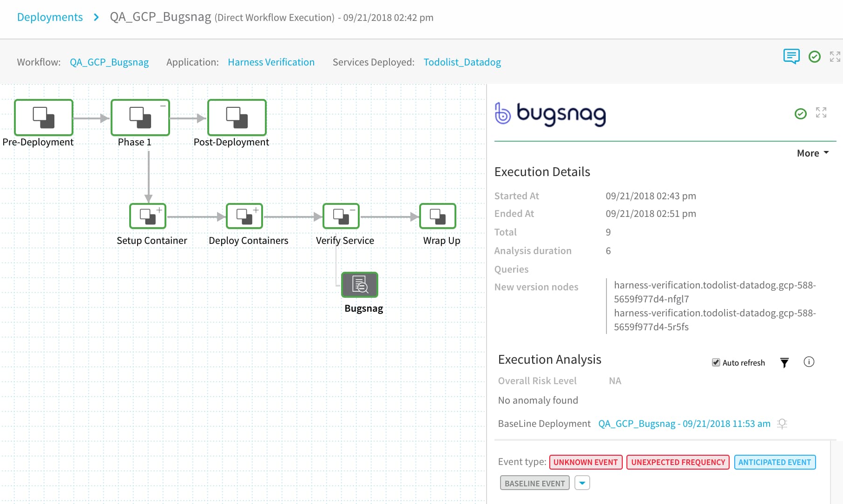
Task: Click the Execution Details heading
Action: 542,172
